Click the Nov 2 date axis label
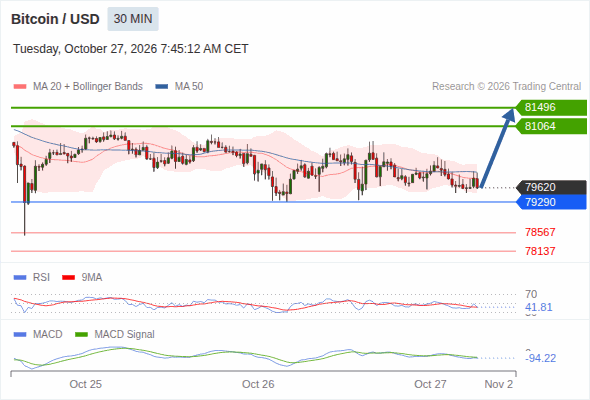The image size is (590, 400). point(499,384)
